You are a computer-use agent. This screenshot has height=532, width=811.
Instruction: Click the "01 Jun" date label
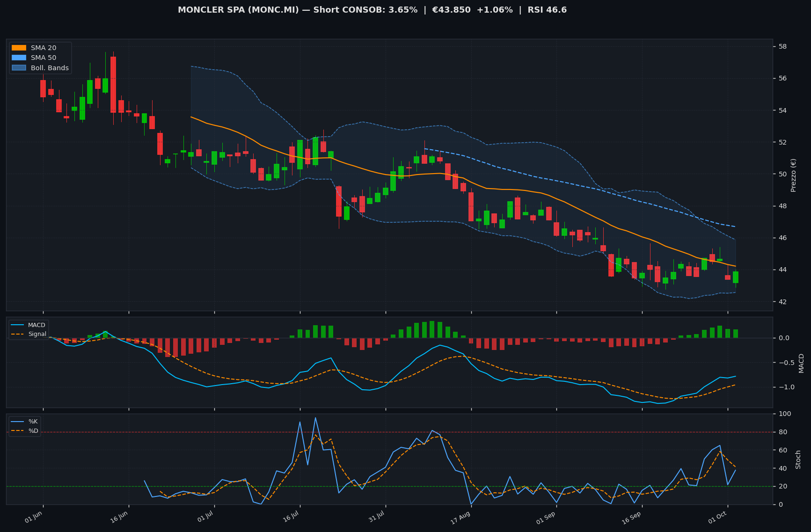(x=34, y=517)
